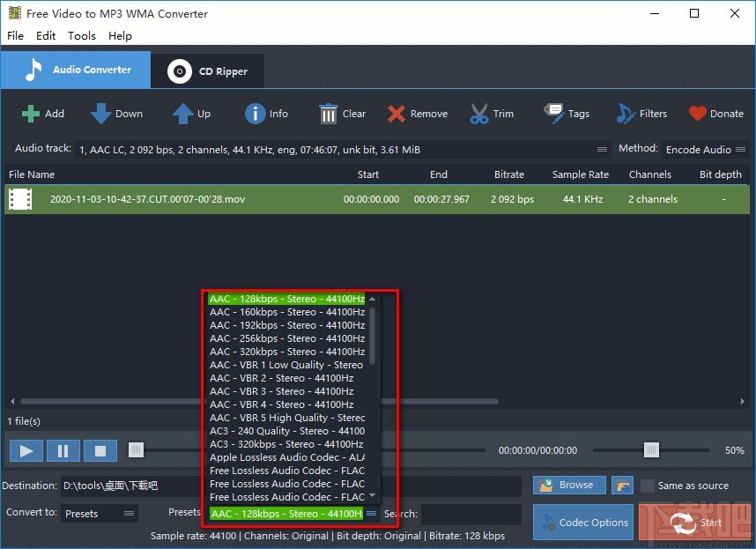The image size is (756, 549).
Task: Click the Channels column header
Action: 650,174
